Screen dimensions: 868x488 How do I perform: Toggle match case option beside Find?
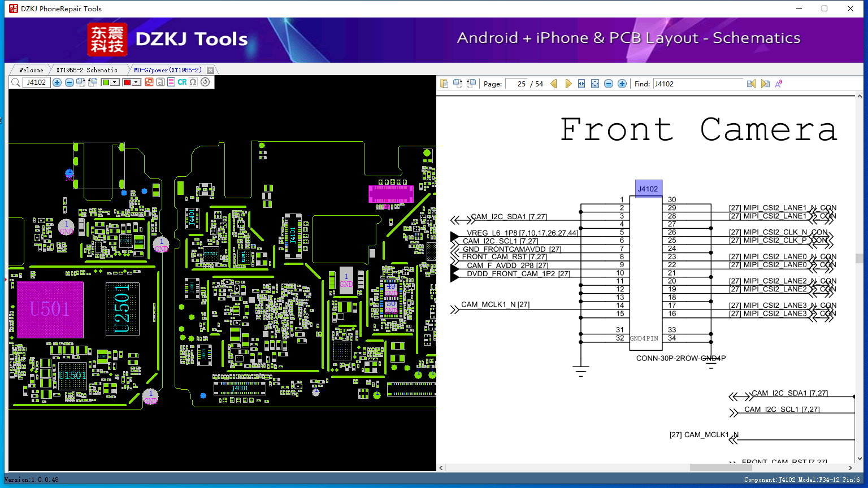point(779,84)
